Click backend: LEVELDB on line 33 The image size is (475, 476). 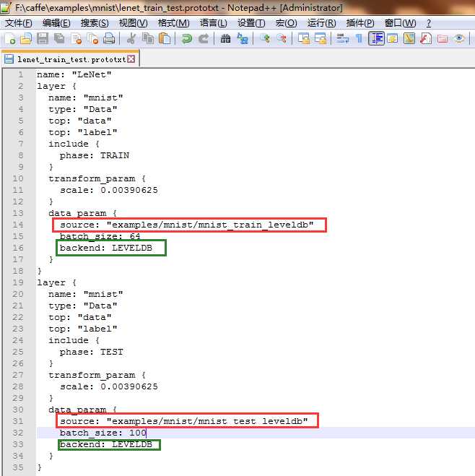106,444
